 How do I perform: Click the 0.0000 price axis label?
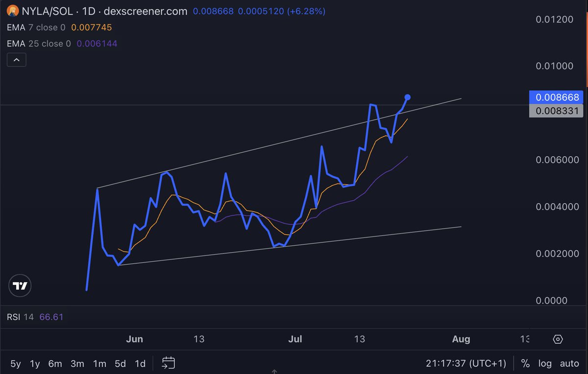coord(553,301)
